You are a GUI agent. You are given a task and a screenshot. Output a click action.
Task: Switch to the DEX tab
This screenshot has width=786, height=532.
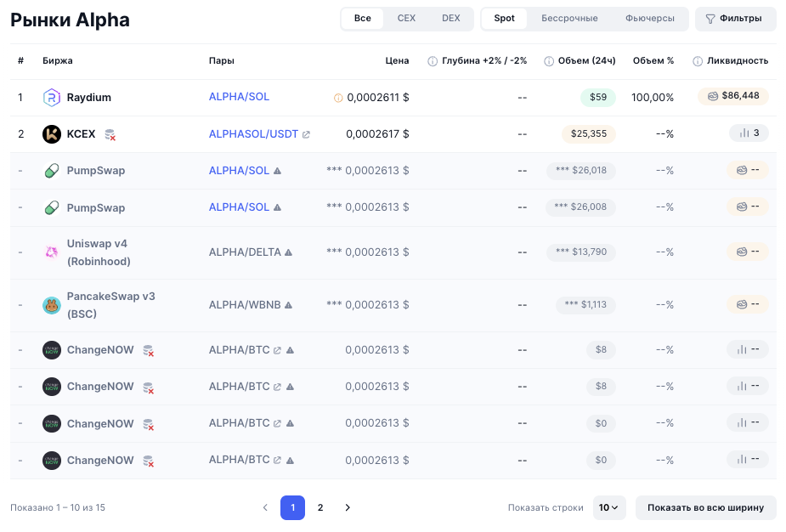451,19
